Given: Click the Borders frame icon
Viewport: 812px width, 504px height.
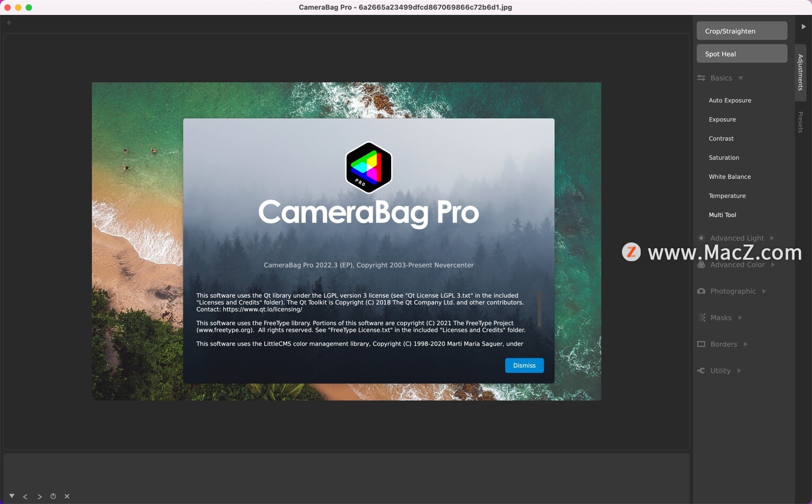Looking at the screenshot, I should (701, 344).
